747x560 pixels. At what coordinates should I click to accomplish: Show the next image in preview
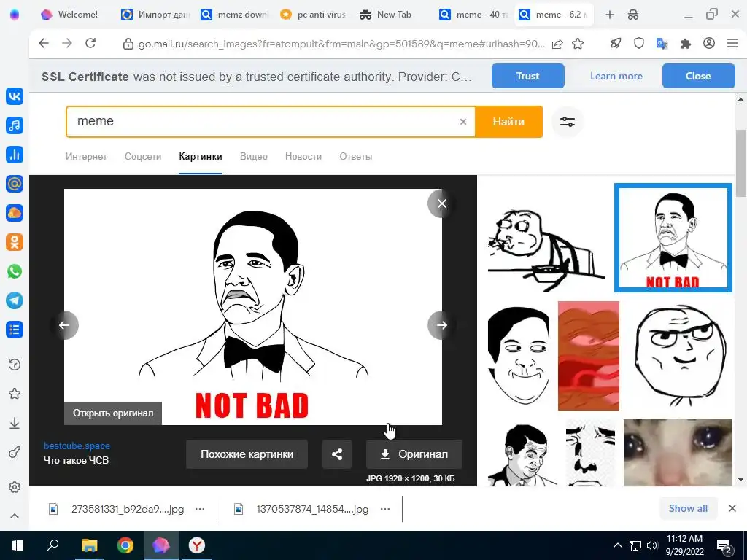coord(441,325)
